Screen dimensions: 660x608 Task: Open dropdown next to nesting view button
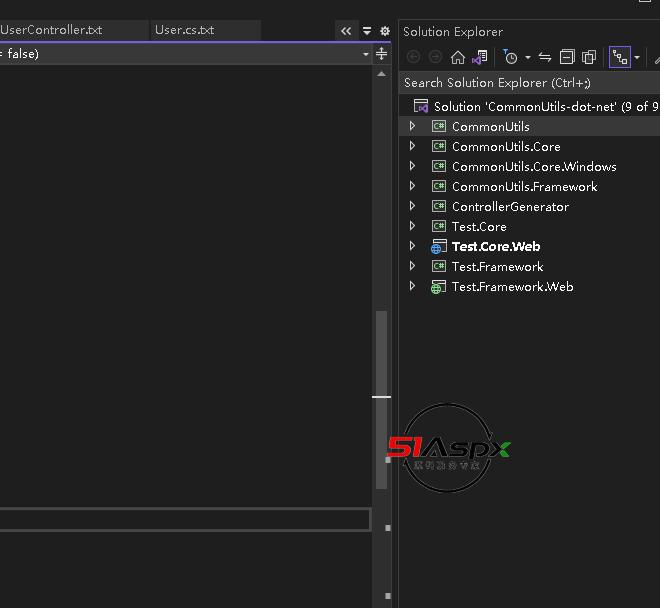[637, 58]
